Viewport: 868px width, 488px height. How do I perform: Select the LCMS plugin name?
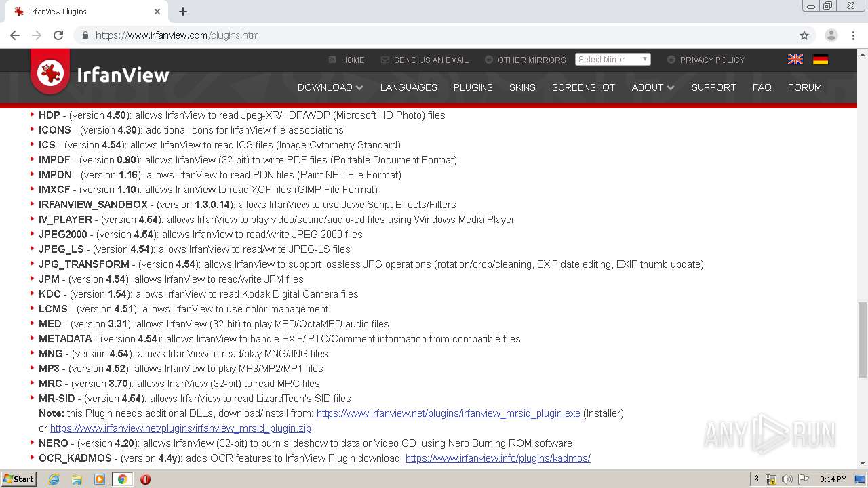pyautogui.click(x=53, y=309)
